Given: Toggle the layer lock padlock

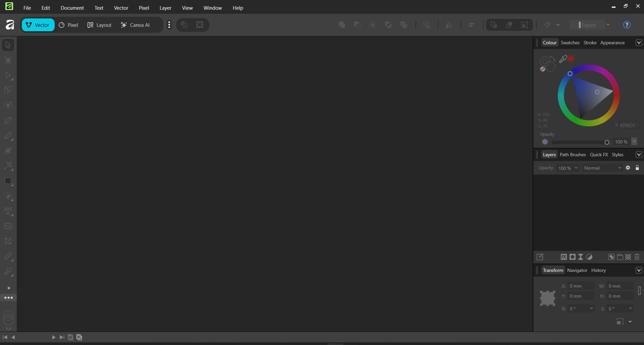Looking at the screenshot, I should pyautogui.click(x=637, y=168).
